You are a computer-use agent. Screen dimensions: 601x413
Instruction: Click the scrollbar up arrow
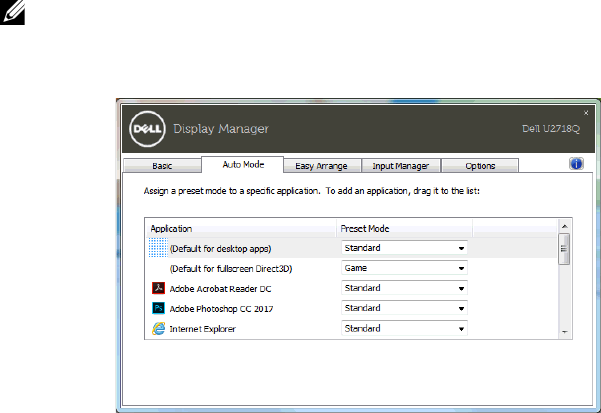(565, 226)
